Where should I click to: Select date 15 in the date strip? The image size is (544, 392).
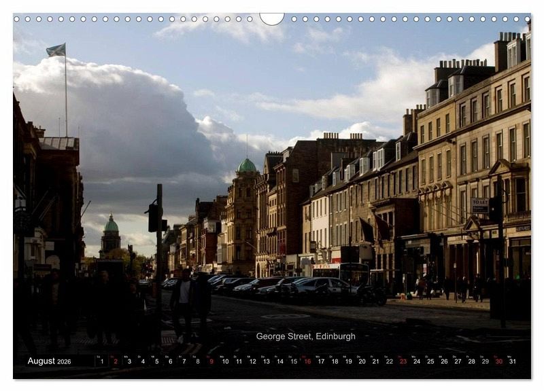point(294,361)
